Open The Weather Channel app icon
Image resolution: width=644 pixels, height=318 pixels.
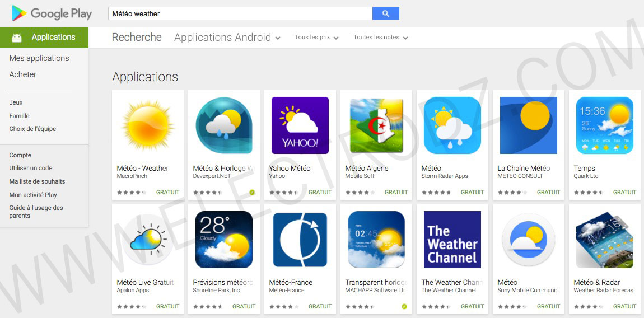point(452,240)
